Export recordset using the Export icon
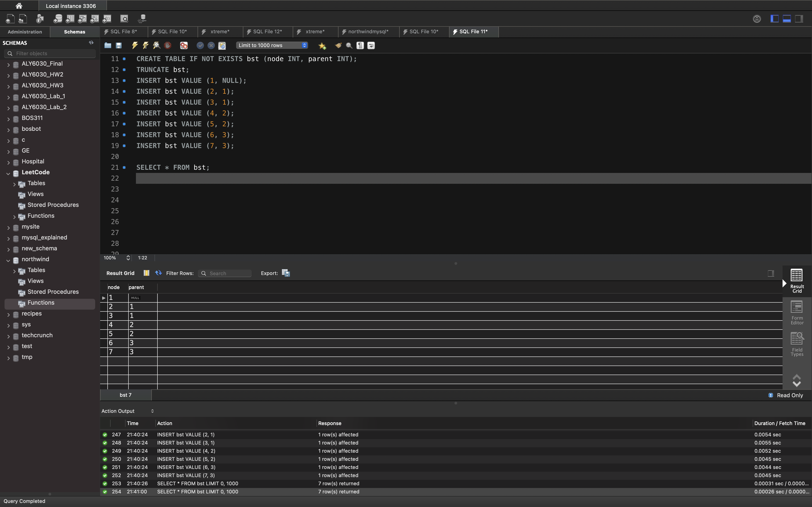 click(x=285, y=273)
